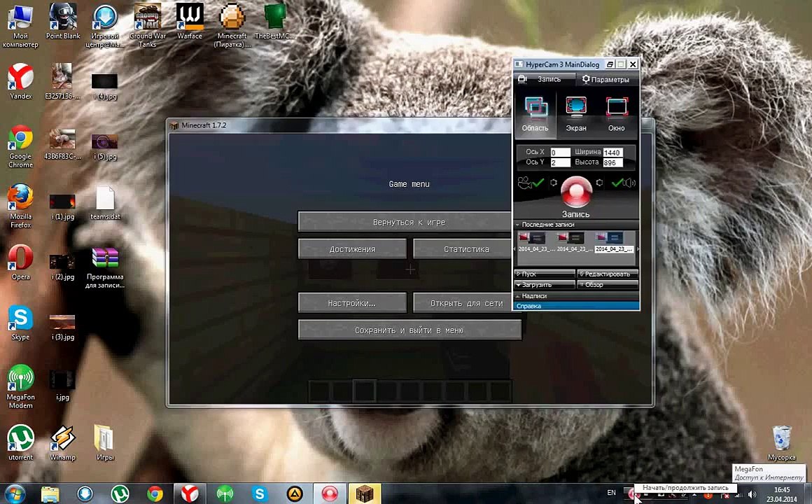Select the Point Blank desktop shortcut

point(63,21)
